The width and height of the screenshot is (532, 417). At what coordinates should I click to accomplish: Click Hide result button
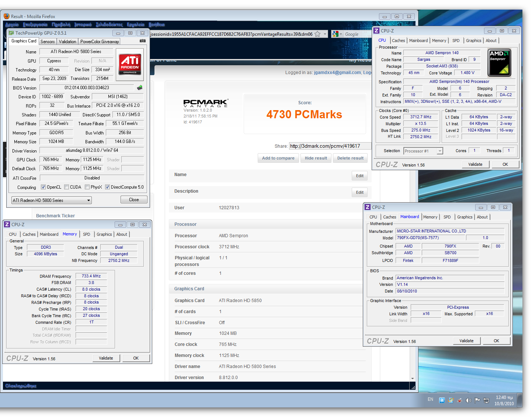(316, 158)
